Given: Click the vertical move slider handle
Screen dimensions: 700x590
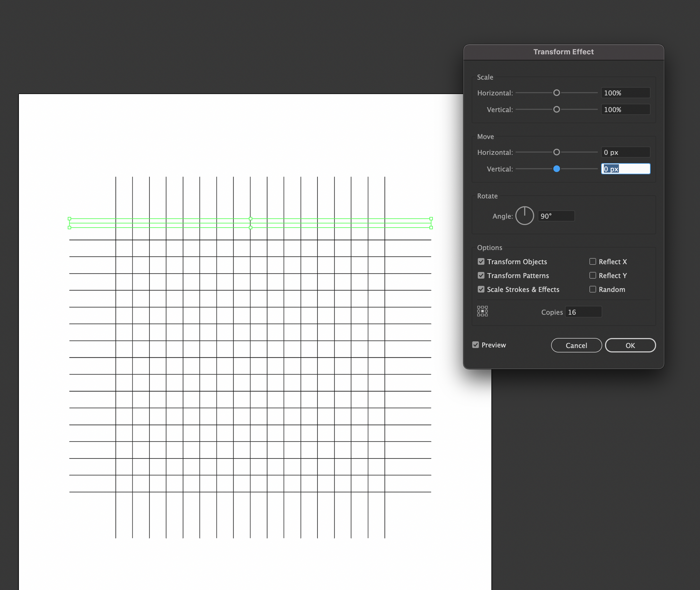Looking at the screenshot, I should 556,169.
